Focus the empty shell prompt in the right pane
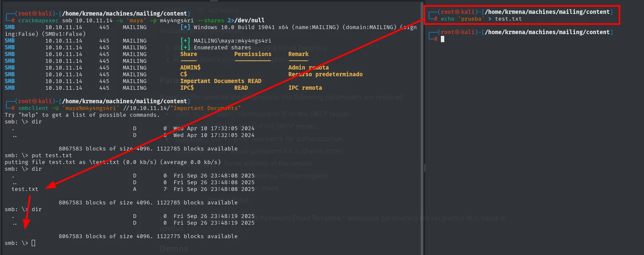 click(442, 39)
